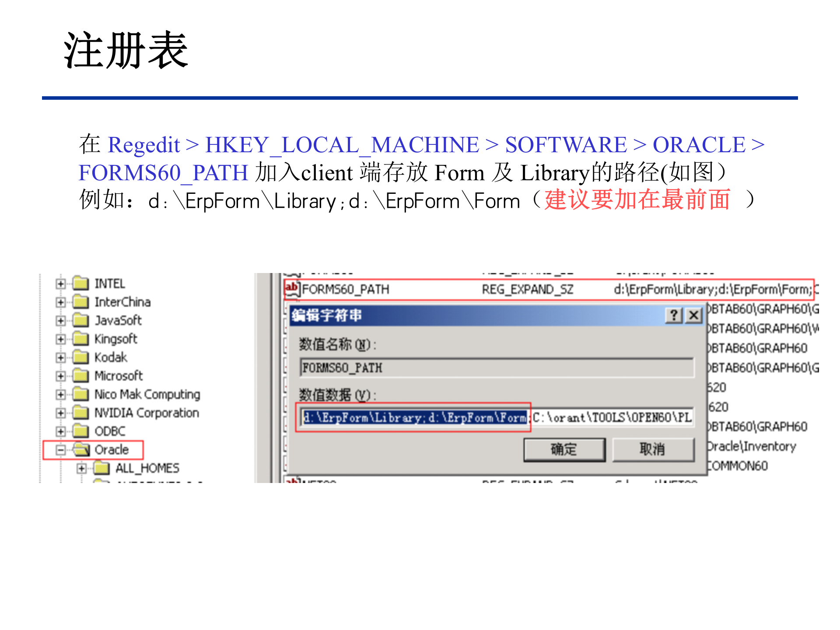
Task: Click the ALL_HOMES folder icon
Action: click(101, 467)
